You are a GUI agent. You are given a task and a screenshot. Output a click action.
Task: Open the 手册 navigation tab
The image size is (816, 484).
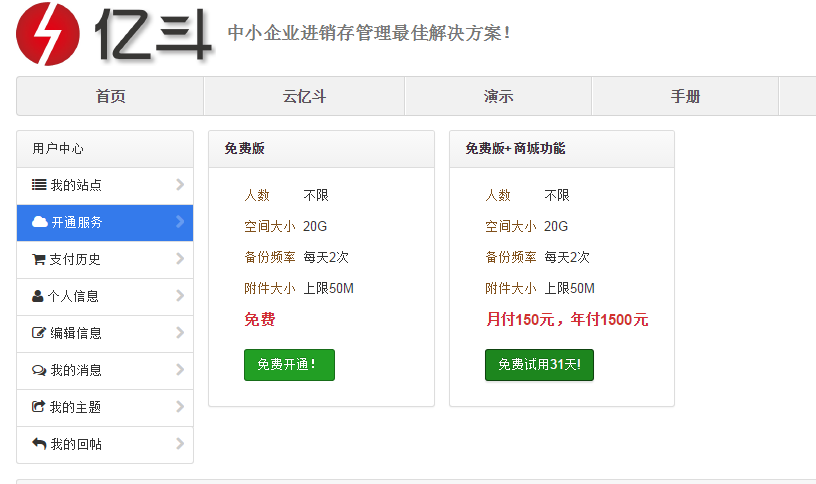coord(685,97)
